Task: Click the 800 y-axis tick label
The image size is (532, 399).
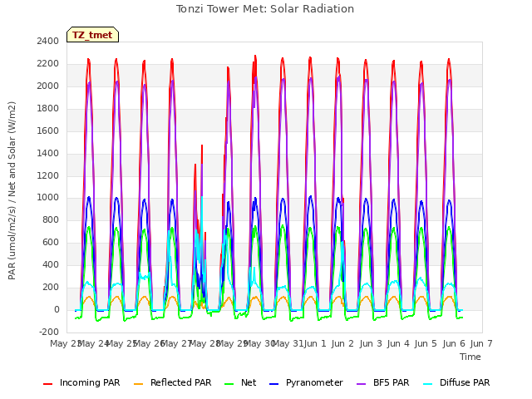Action: 51,220
